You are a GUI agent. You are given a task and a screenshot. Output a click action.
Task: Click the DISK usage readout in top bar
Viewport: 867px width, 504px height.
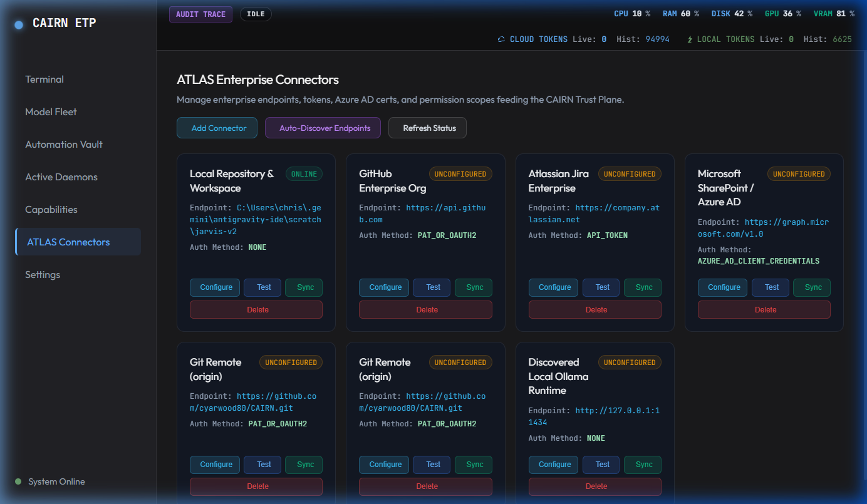tap(732, 14)
